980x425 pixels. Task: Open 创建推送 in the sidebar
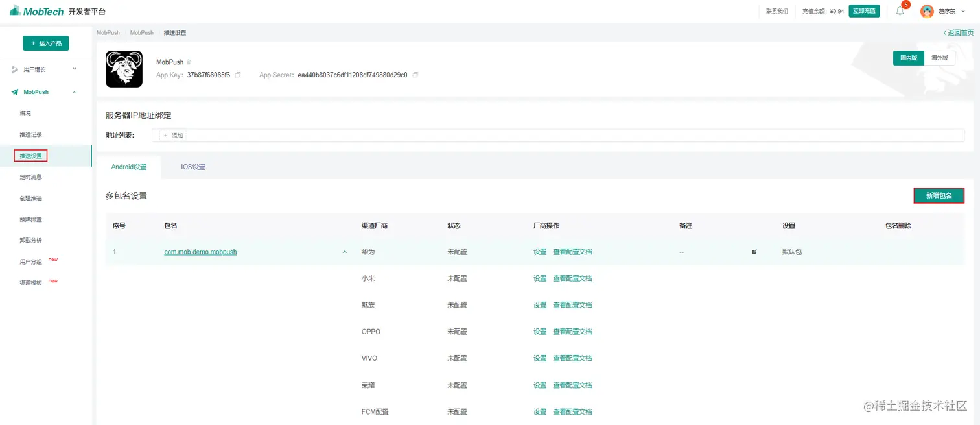pyautogui.click(x=30, y=198)
